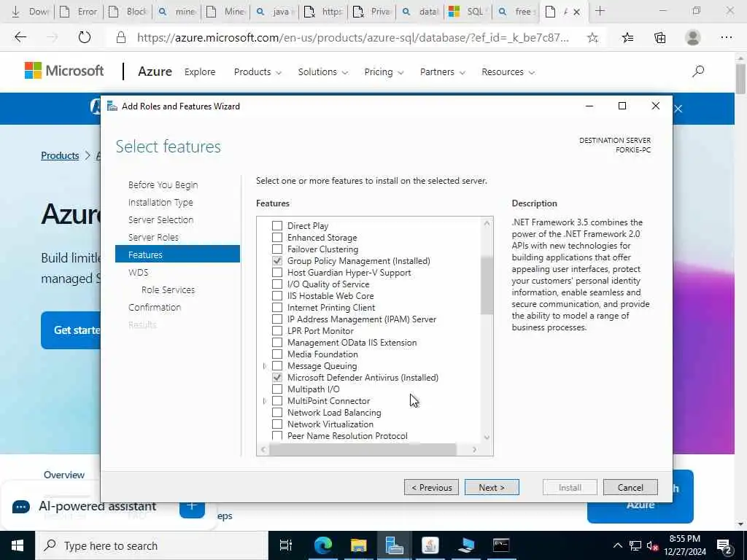Close the blue Azure banner
Screen dimensions: 747x560
[x=678, y=109]
